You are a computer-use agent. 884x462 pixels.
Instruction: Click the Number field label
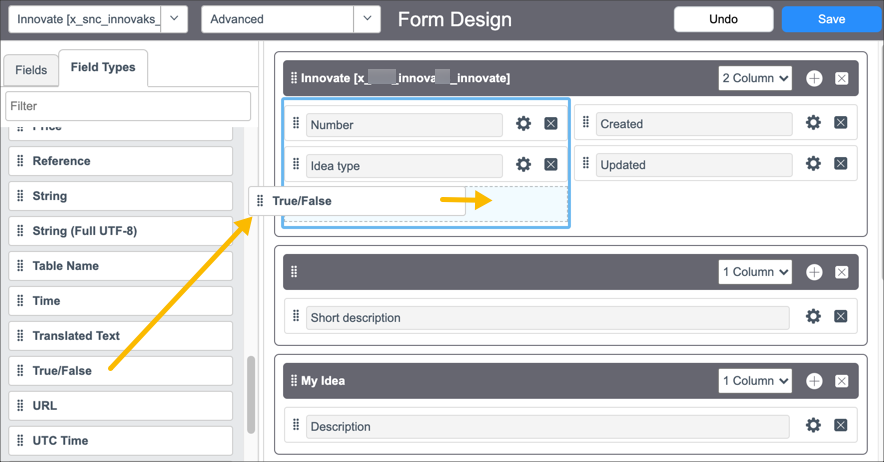click(x=404, y=125)
